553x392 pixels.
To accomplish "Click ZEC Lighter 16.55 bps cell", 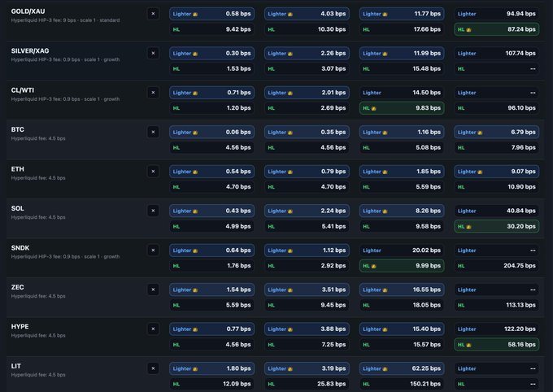I will click(x=402, y=290).
